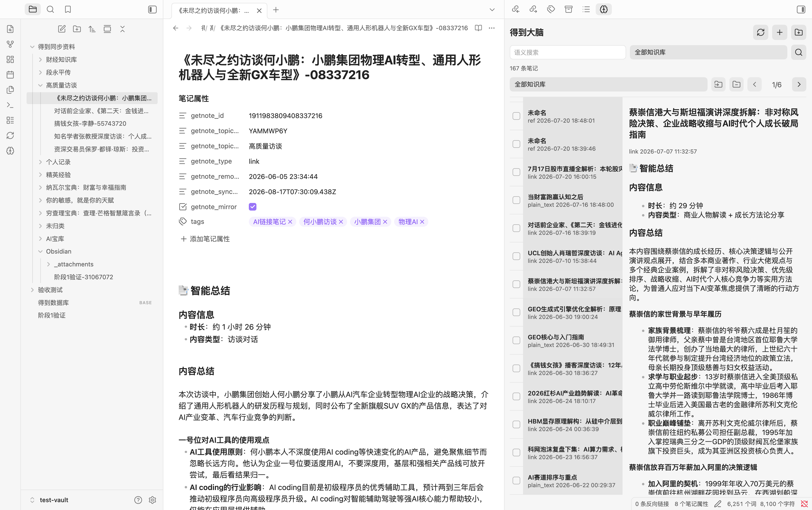Screen dimensions: 812x510
Task: Toggle the getnote_mirror checkbox
Action: click(252, 207)
